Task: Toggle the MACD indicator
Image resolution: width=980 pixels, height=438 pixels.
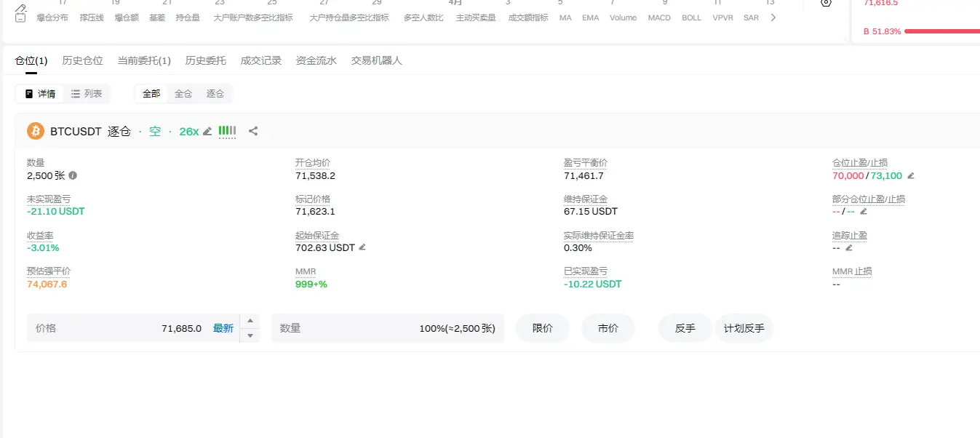Action: click(x=659, y=17)
